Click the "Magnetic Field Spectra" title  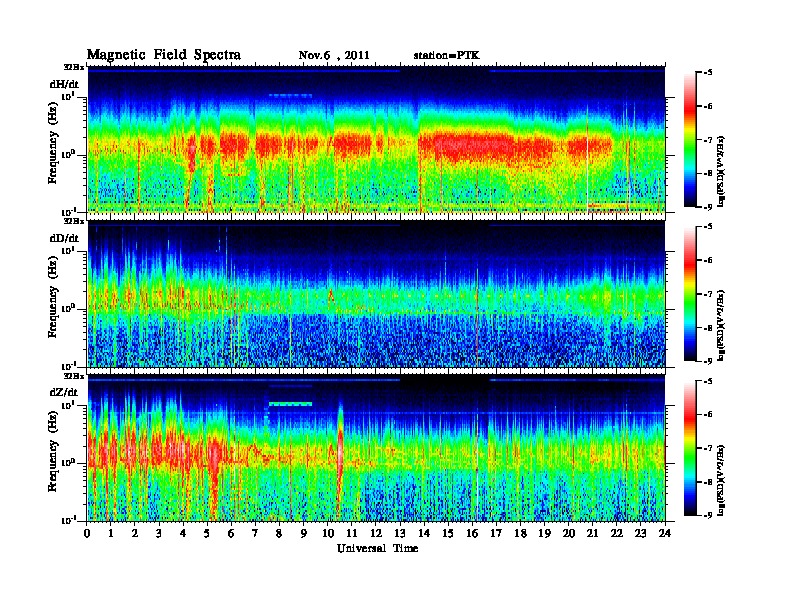[164, 55]
